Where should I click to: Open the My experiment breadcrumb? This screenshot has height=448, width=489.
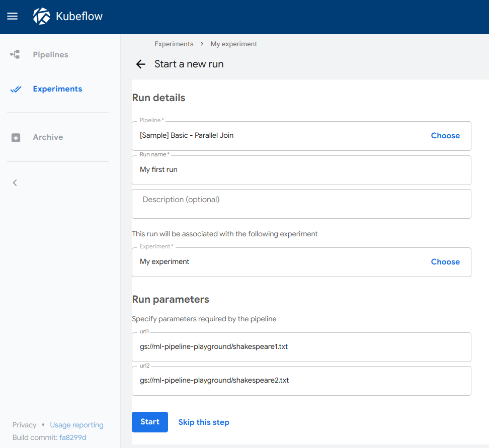point(234,44)
